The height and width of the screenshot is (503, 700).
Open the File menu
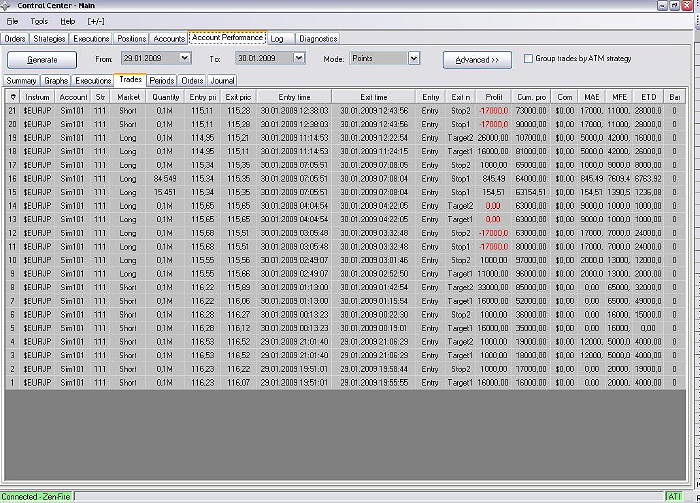pos(13,20)
